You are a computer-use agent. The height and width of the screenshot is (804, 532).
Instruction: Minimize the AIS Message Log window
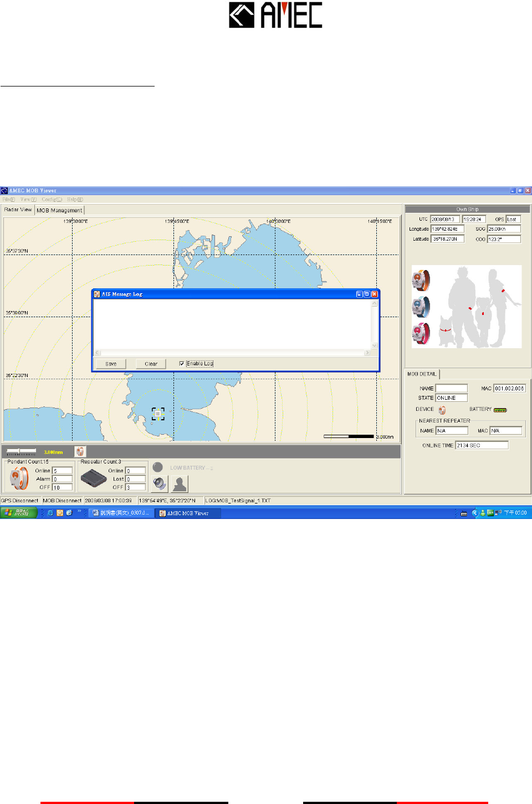coord(359,294)
